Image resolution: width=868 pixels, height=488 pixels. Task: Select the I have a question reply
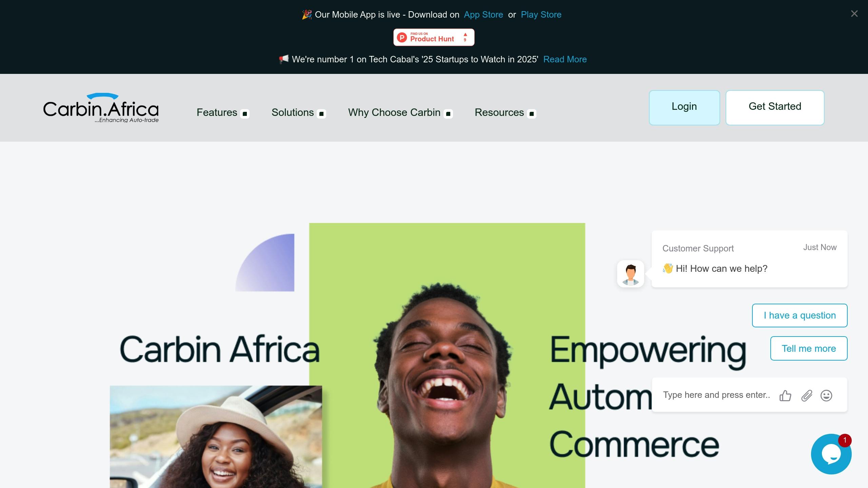point(800,316)
